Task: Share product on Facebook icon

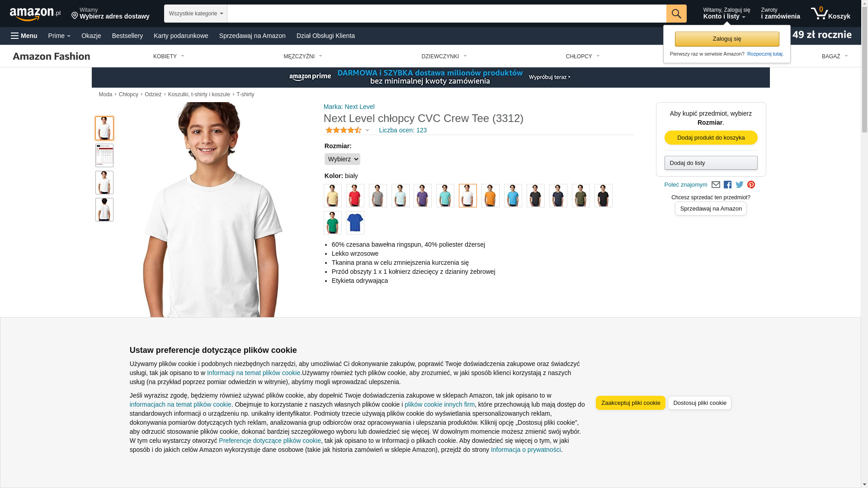Action: point(727,184)
